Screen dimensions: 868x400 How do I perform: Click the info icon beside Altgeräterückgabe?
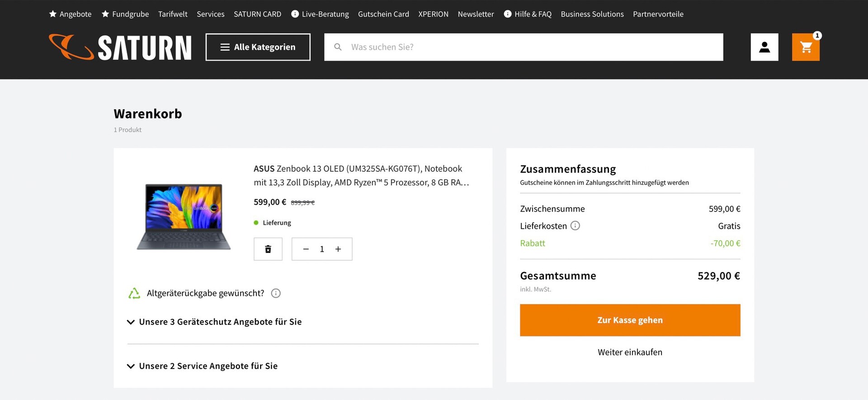click(x=276, y=293)
